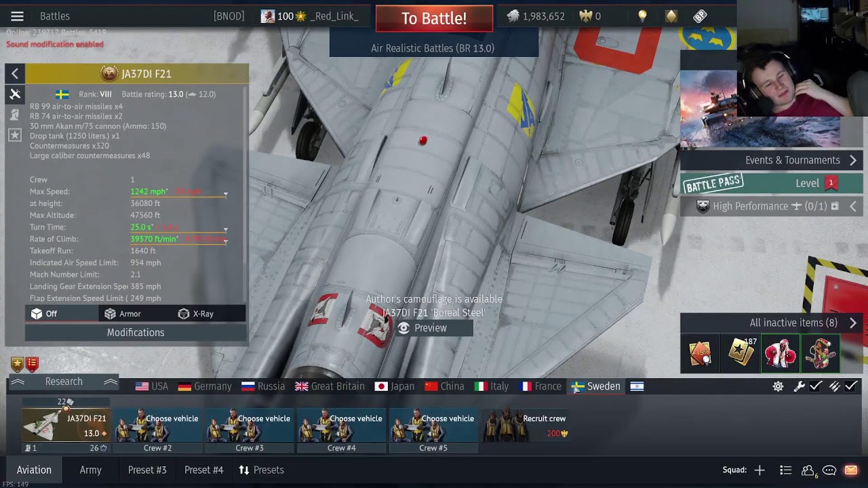Open the ticket icon in top bar
Screen dimensions: 868x488
pos(700,16)
